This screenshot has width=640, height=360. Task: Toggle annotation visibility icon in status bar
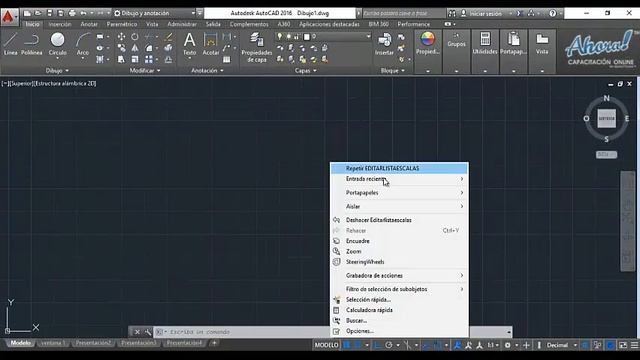(x=469, y=345)
